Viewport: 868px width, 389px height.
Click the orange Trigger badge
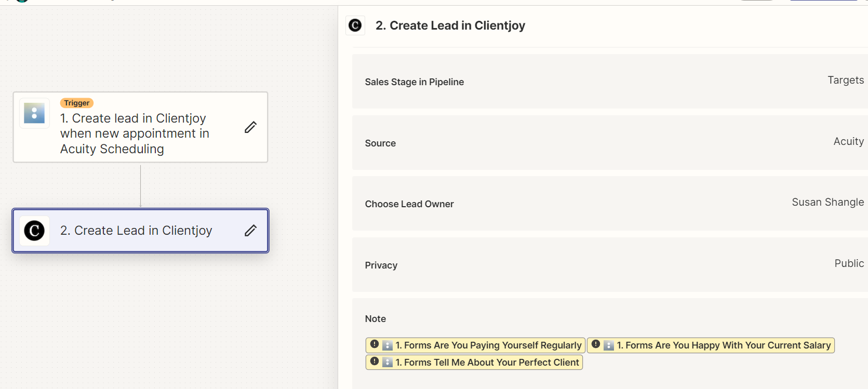(x=77, y=103)
